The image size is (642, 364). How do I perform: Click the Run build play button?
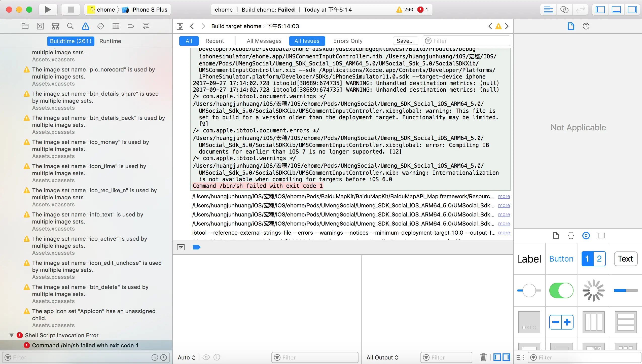(x=48, y=10)
